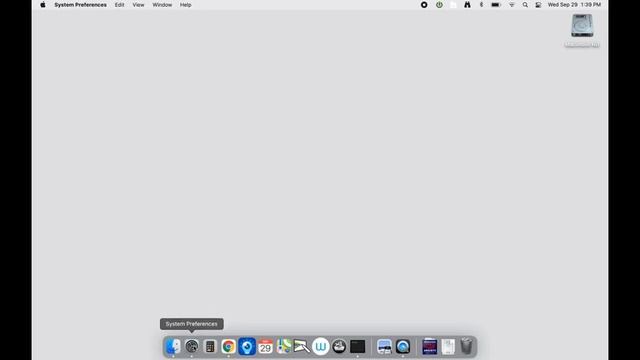Viewport: 640px width, 360px height.
Task: Open the Edit menu
Action: tap(120, 5)
